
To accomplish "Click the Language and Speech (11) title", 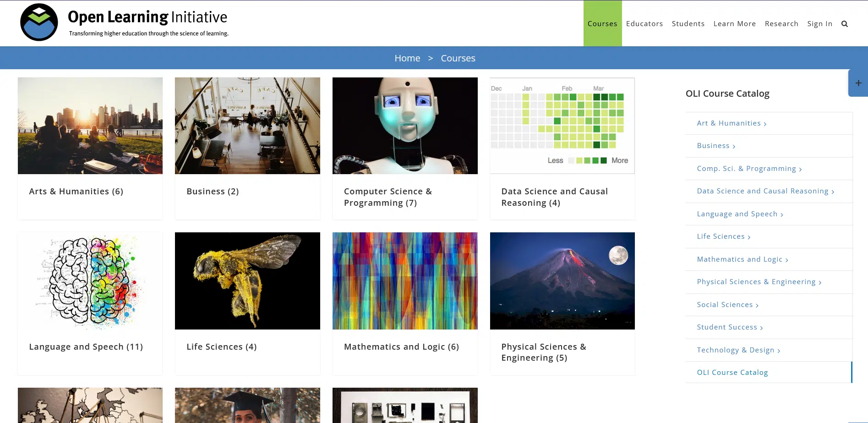I will pyautogui.click(x=86, y=347).
